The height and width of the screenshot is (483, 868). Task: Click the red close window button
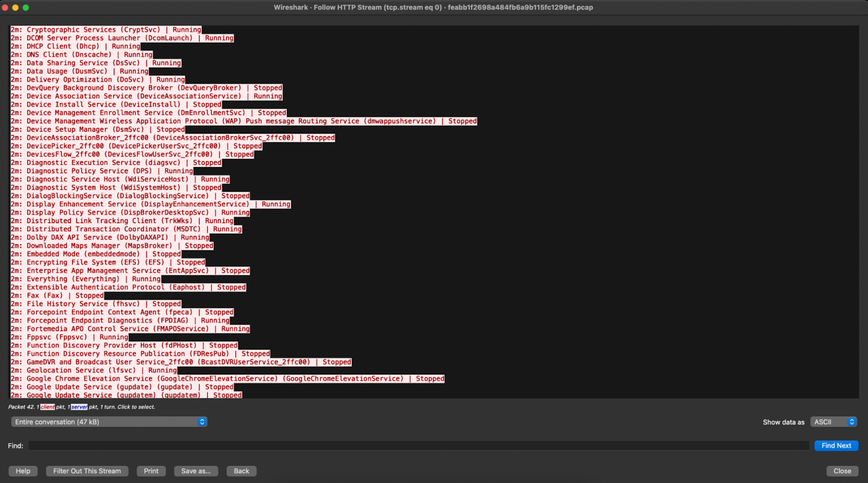[5, 8]
